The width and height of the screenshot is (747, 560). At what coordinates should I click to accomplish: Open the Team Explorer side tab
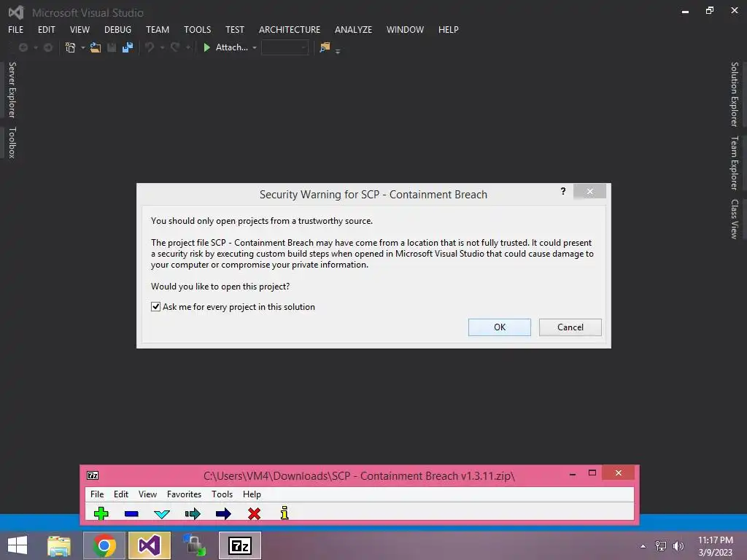(735, 163)
